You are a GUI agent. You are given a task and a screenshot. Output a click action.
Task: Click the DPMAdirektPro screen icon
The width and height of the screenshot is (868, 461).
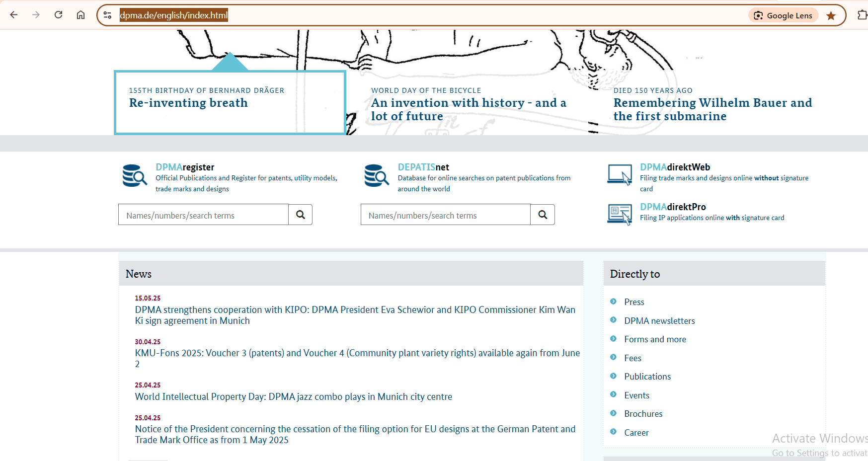click(620, 215)
